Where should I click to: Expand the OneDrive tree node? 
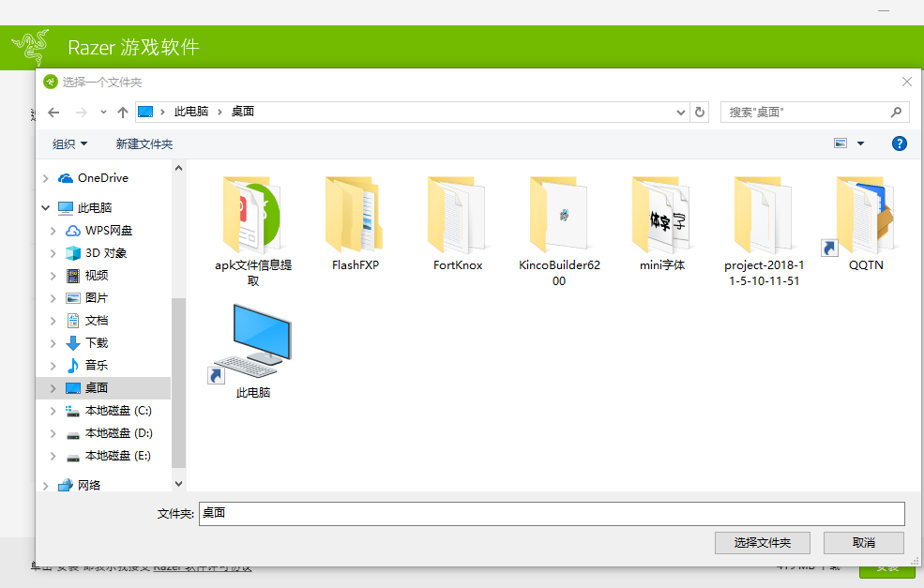45,178
